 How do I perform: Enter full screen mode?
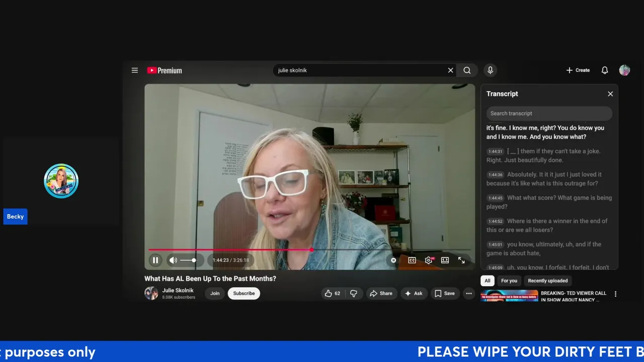[x=461, y=260]
